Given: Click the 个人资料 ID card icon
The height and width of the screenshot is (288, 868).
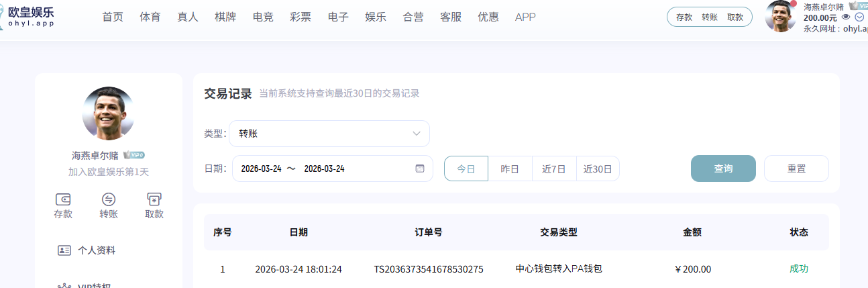Looking at the screenshot, I should [x=64, y=250].
